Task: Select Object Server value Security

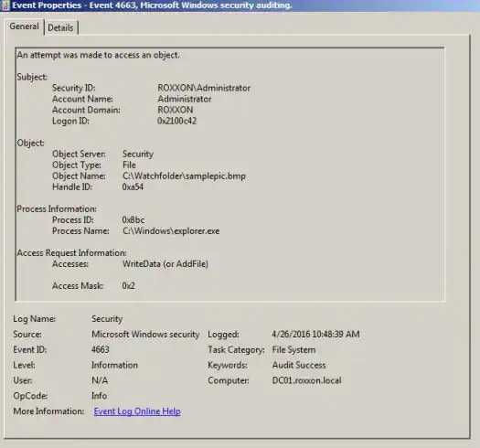Action: click(138, 154)
